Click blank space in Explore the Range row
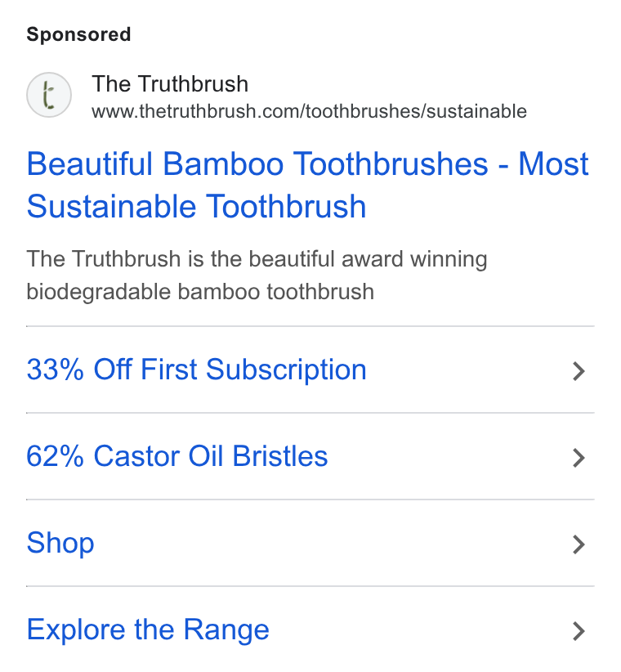This screenshot has width=621, height=672. [x=420, y=629]
